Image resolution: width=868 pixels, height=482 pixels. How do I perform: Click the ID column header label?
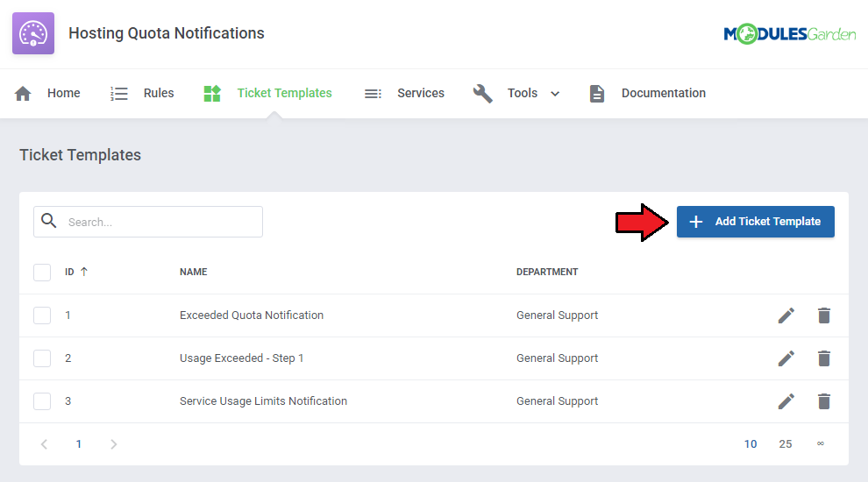pos(69,272)
